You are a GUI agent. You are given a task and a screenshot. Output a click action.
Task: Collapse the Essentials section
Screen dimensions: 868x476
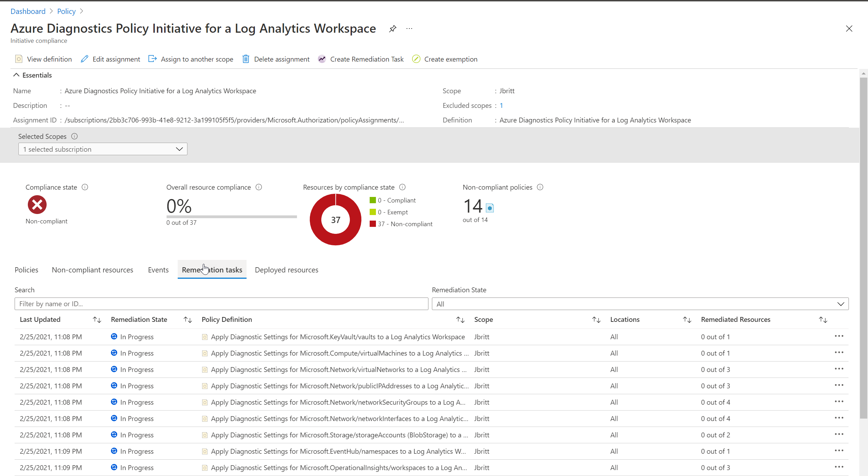[x=16, y=75]
